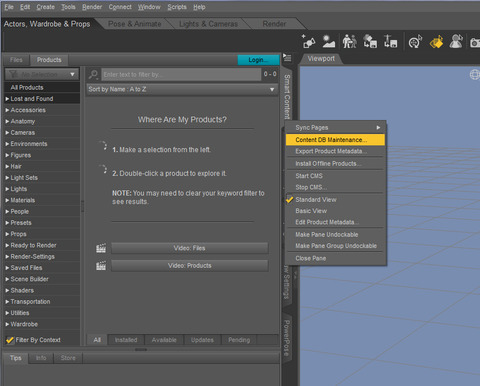Switch to the Render activity tab
480x386 pixels.
(x=274, y=24)
